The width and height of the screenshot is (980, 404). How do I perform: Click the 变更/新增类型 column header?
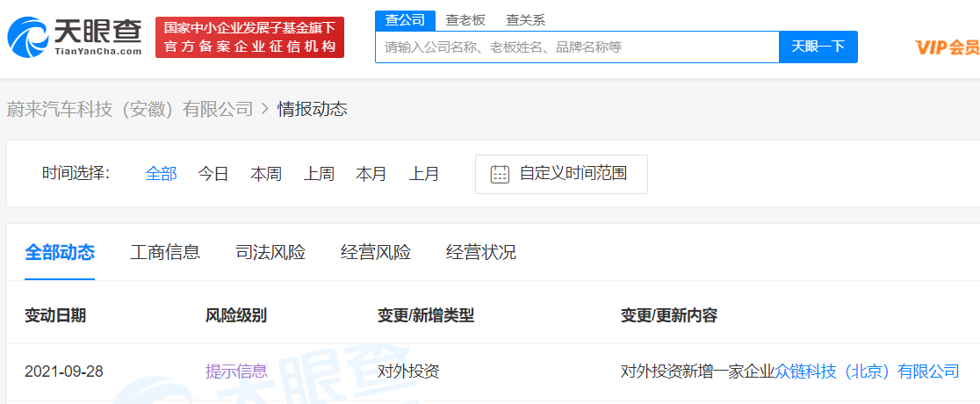(x=426, y=316)
